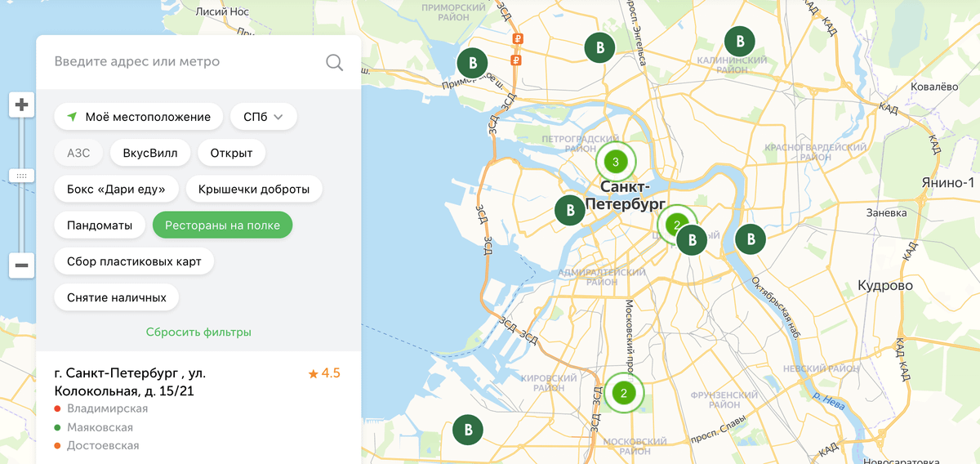Click Моё местоположение button
The height and width of the screenshot is (464, 980).
[139, 117]
